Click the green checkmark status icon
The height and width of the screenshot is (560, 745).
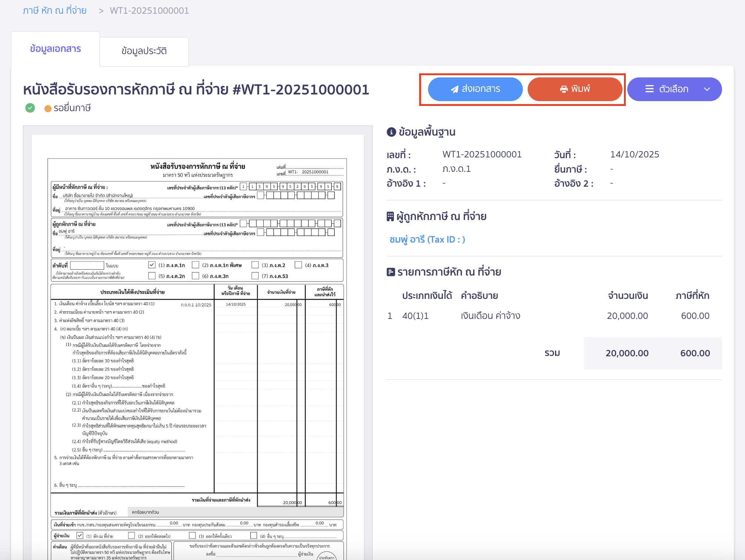pyautogui.click(x=30, y=108)
